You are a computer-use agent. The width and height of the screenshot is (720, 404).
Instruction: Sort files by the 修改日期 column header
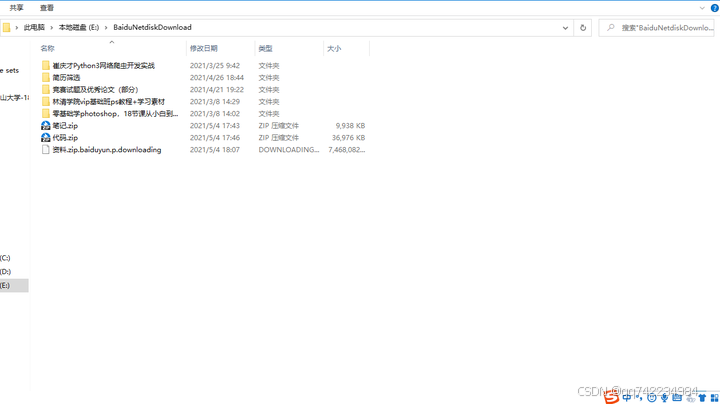[204, 48]
